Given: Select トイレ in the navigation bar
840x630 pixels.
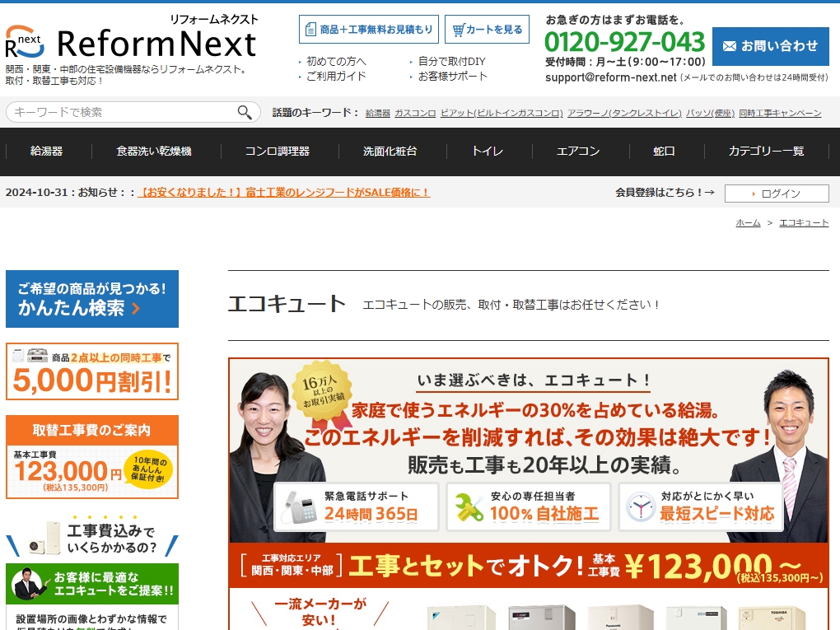Looking at the screenshot, I should click(488, 152).
